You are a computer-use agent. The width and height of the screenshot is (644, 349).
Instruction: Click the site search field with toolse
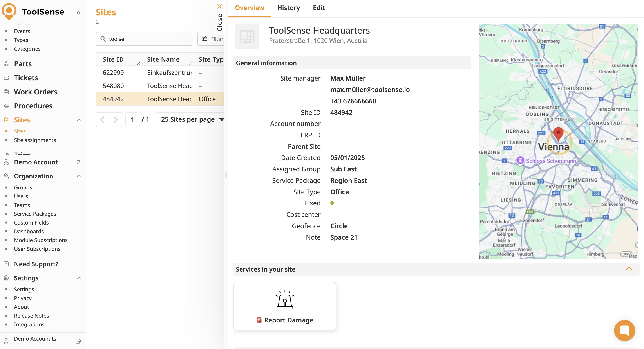148,39
